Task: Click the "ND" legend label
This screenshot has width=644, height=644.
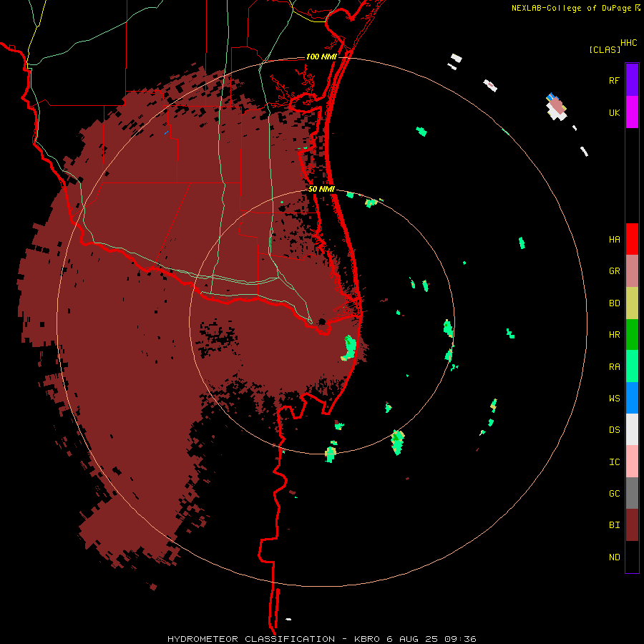Action: pos(614,557)
